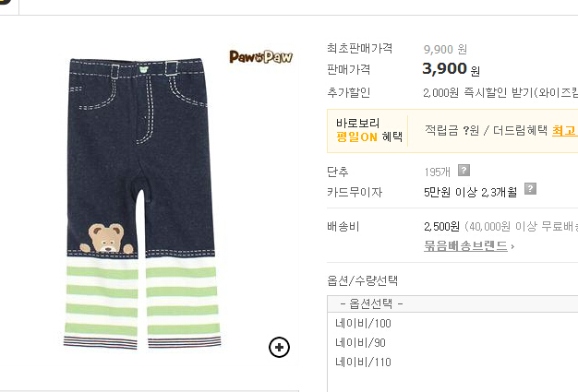Select option 네이비/90

coord(360,343)
